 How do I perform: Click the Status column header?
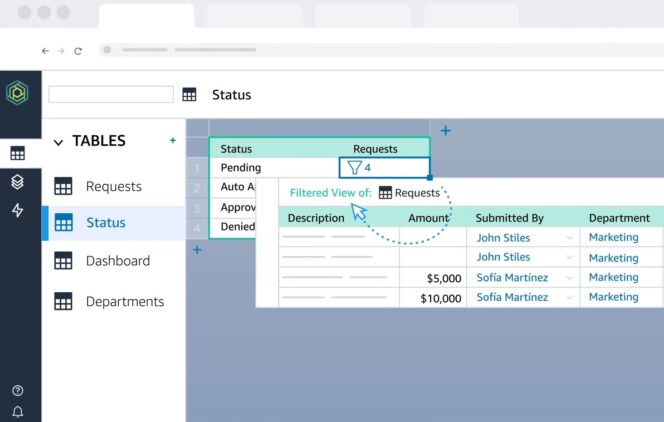tap(236, 149)
